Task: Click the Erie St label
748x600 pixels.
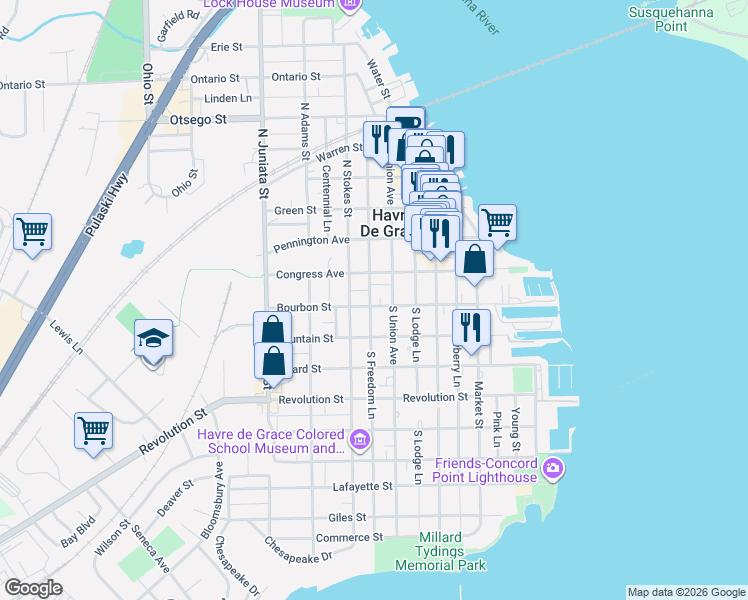Action: (227, 47)
